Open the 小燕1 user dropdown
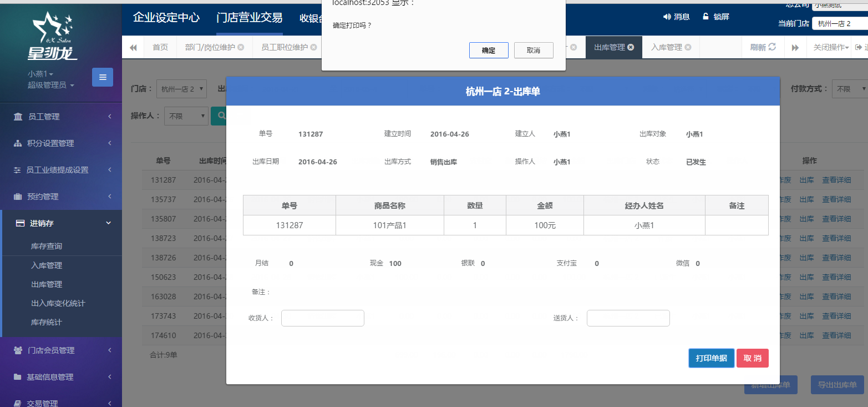The image size is (868, 407). pyautogui.click(x=40, y=74)
